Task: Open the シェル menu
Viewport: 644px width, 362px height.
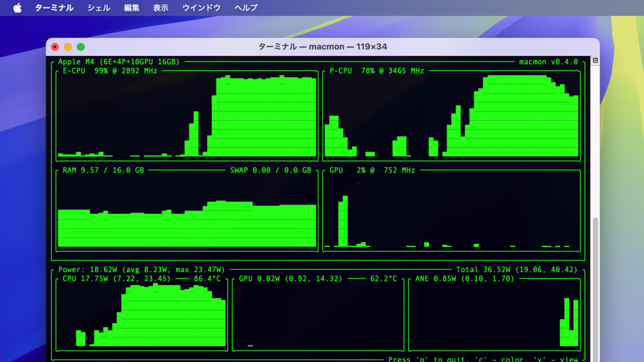Action: click(x=99, y=8)
